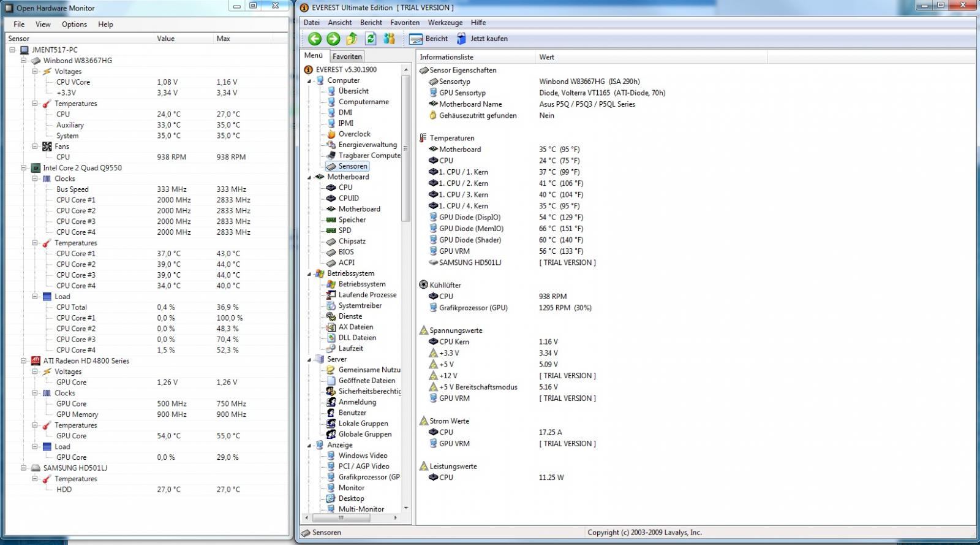Click the EVEREST tree's horizontal scroll-right arrow
The width and height of the screenshot is (980, 545).
[x=395, y=518]
